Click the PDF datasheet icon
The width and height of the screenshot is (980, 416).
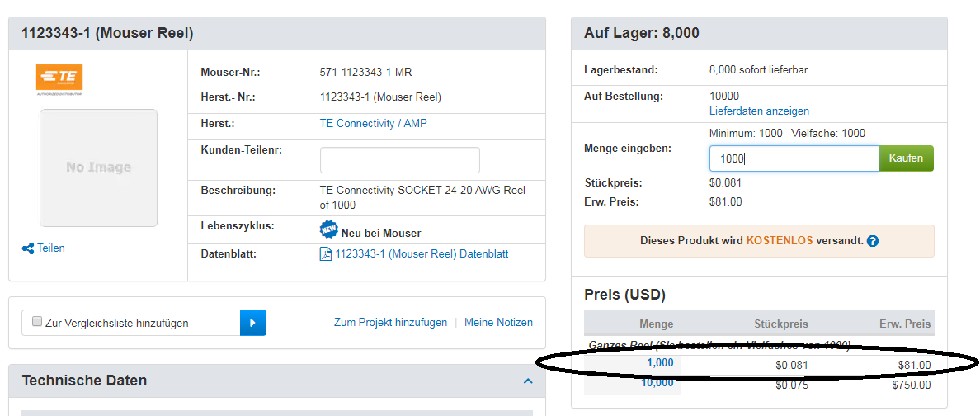click(x=326, y=254)
